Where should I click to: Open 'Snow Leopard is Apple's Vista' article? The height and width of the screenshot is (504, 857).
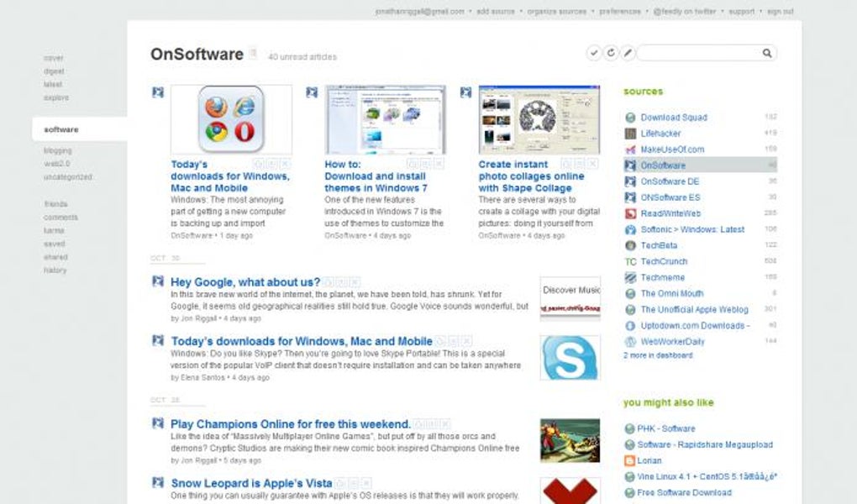tap(251, 483)
